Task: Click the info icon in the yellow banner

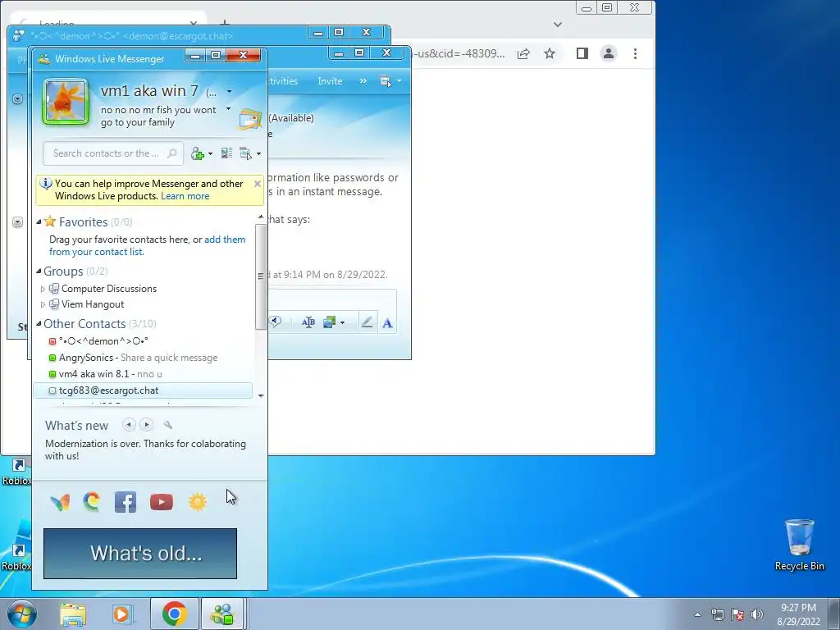Action: tap(46, 184)
